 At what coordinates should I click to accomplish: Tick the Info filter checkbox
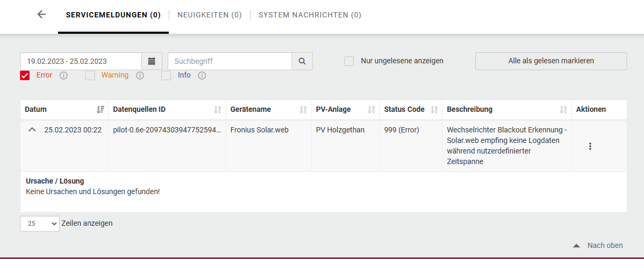[166, 75]
